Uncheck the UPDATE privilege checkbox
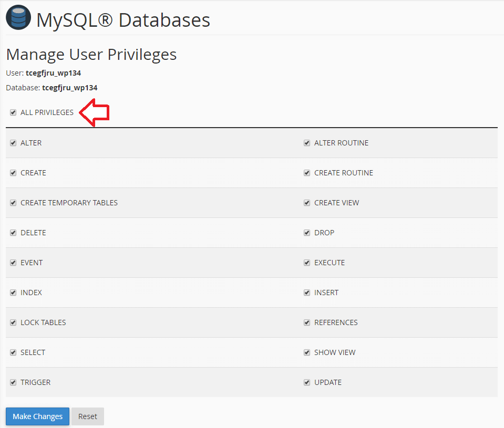504x428 pixels. (307, 382)
